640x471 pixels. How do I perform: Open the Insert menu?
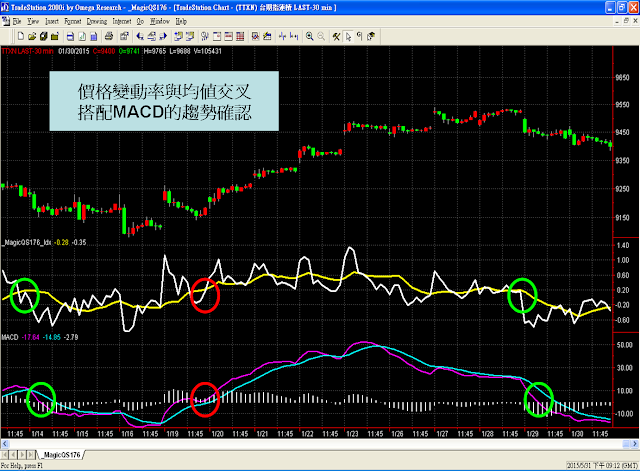[52, 21]
